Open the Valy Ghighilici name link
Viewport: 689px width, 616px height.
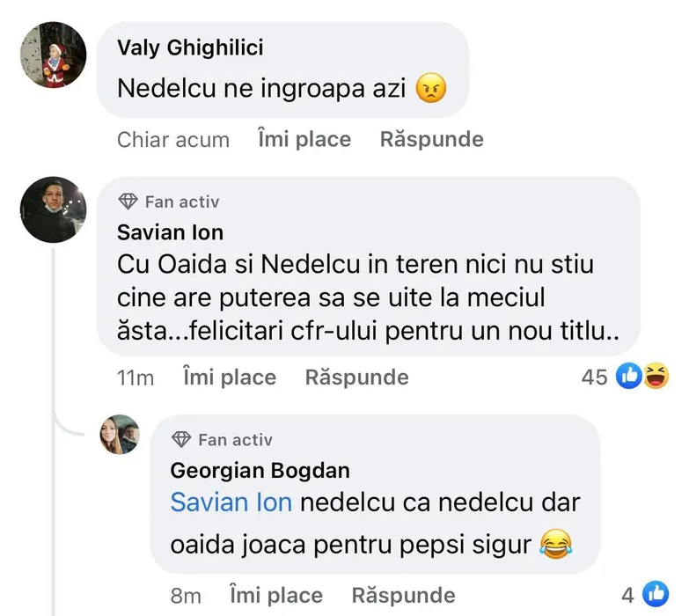coord(190,48)
